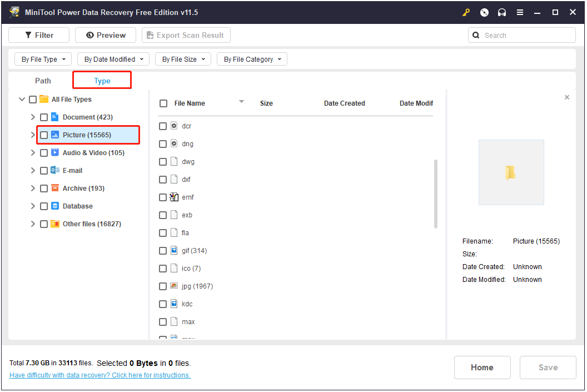The height and width of the screenshot is (392, 587).
Task: Click the Database type icon
Action: click(54, 206)
